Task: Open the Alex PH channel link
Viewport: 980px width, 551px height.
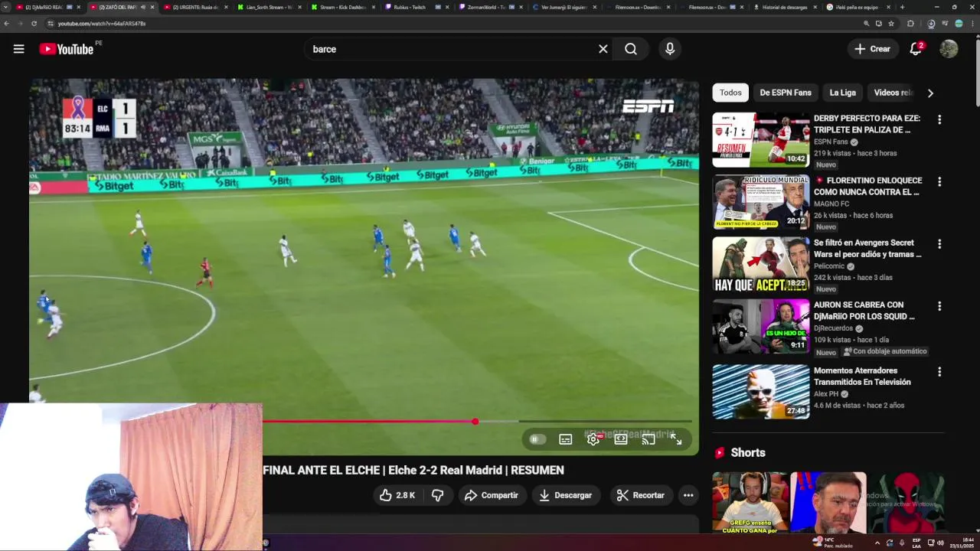Action: click(x=826, y=394)
